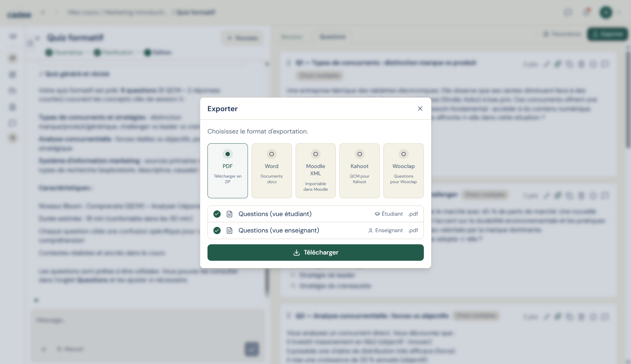Screen dimensions: 631x364
Task: Select the PDF export format
Action: [228, 171]
